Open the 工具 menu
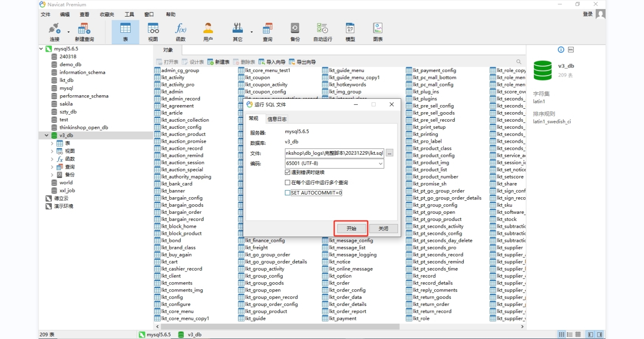Screen dimensions: 644x339 click(129, 14)
